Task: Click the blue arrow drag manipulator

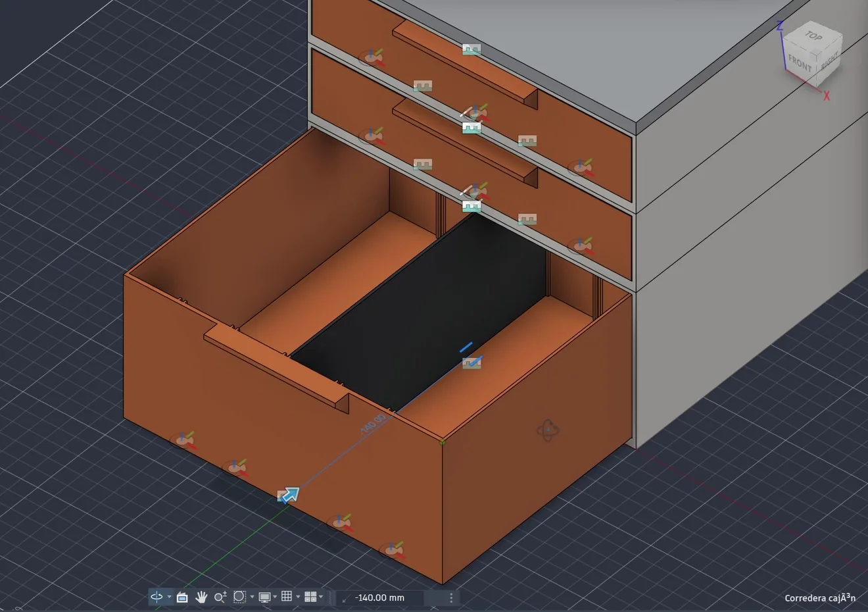Action: pyautogui.click(x=289, y=494)
